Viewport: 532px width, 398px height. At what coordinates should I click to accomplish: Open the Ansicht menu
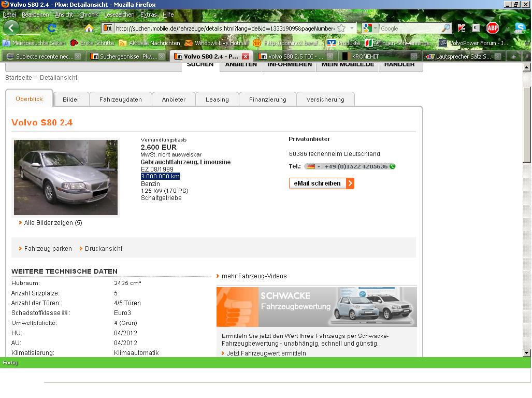tap(64, 15)
